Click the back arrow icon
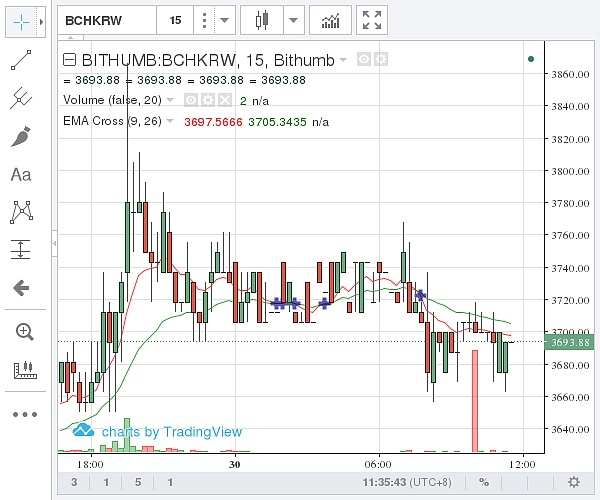The image size is (600, 500). [x=21, y=288]
